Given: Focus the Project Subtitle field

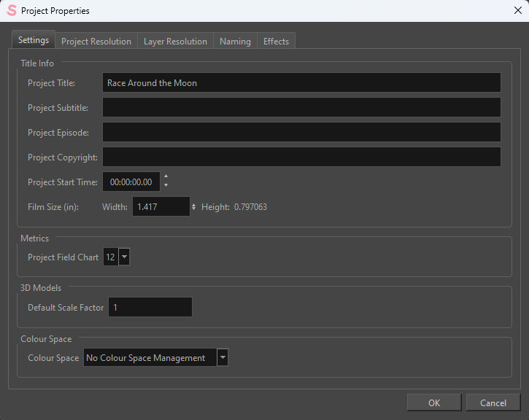Looking at the screenshot, I should tap(301, 108).
